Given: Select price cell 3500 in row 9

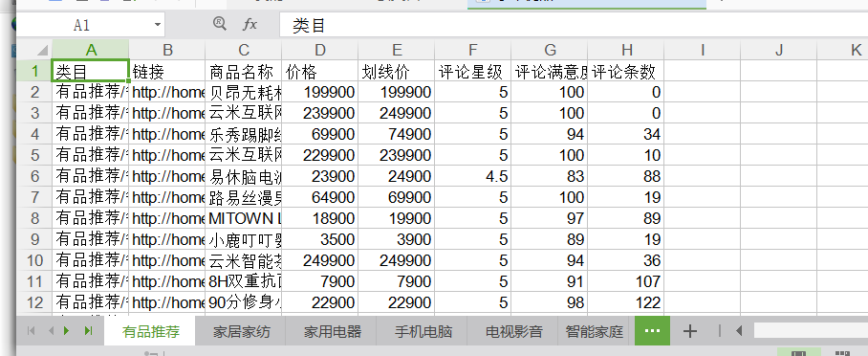Looking at the screenshot, I should pos(320,239).
